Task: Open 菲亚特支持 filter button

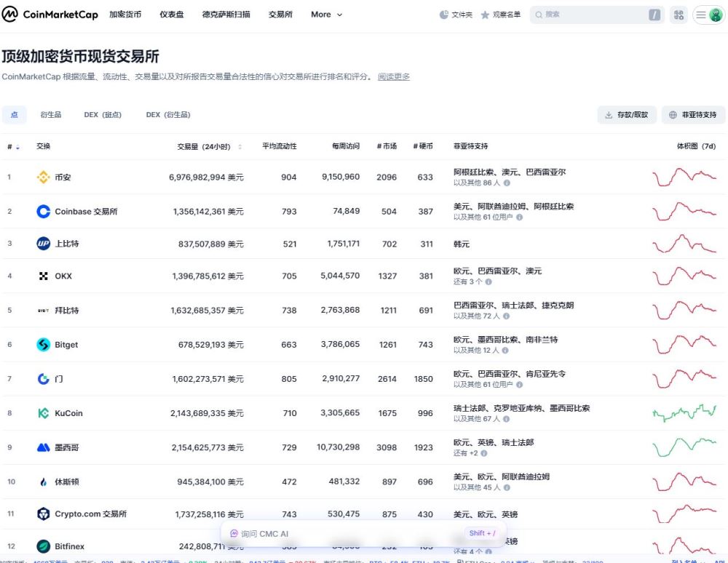Action: (x=693, y=114)
